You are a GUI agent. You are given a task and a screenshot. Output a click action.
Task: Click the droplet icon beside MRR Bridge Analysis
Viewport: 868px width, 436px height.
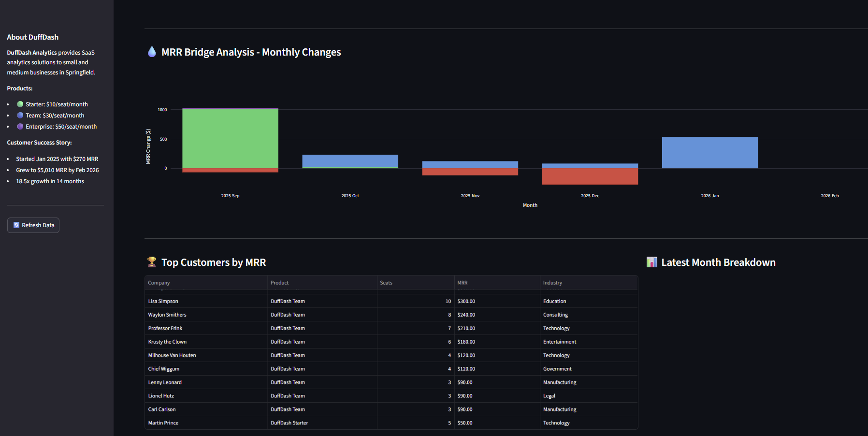click(152, 52)
